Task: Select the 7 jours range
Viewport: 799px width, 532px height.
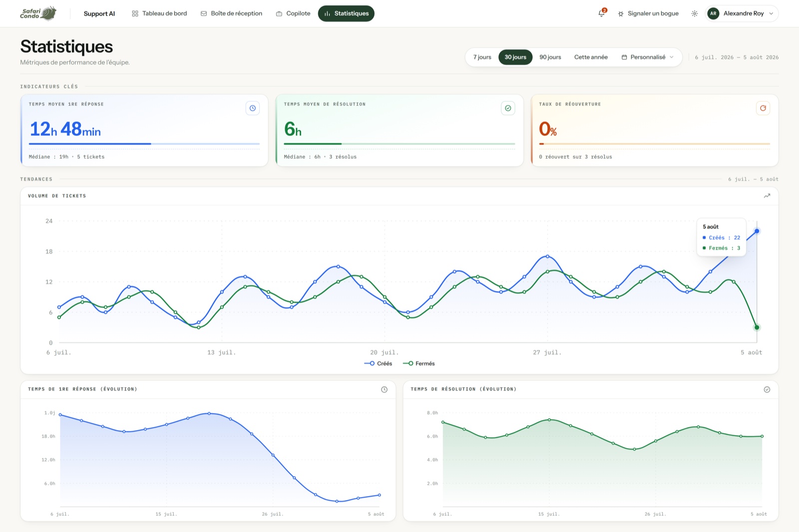Action: [482, 57]
